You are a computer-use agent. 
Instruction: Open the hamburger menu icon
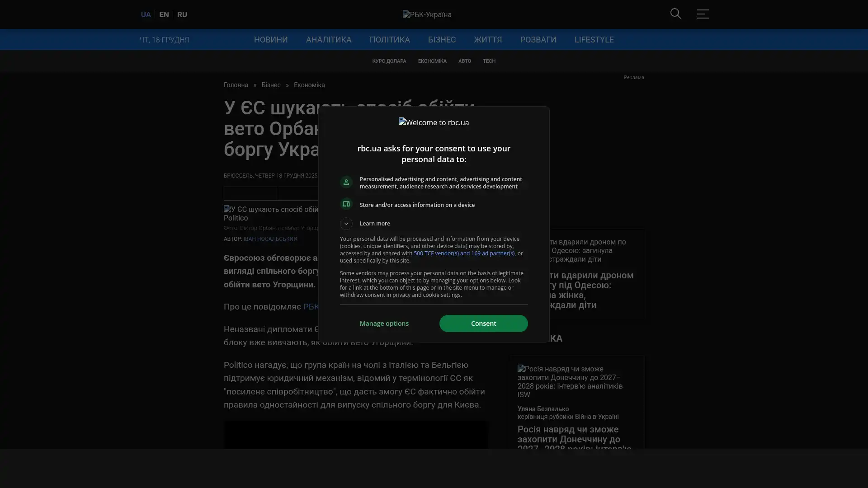coord(702,14)
